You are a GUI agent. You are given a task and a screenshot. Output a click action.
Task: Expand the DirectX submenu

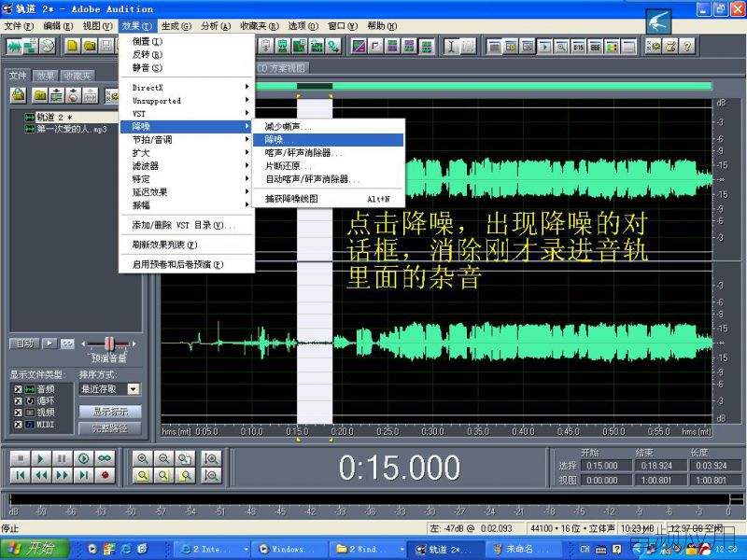[x=186, y=87]
